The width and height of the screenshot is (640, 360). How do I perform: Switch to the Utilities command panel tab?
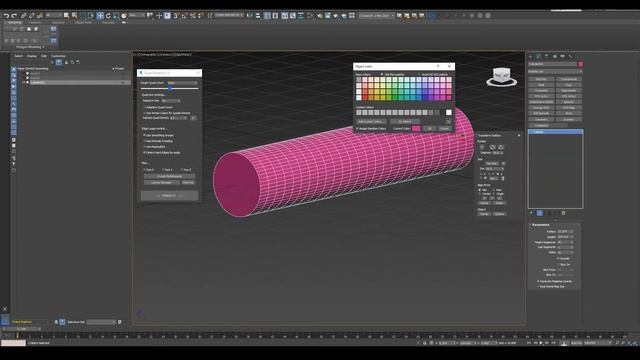(x=571, y=56)
